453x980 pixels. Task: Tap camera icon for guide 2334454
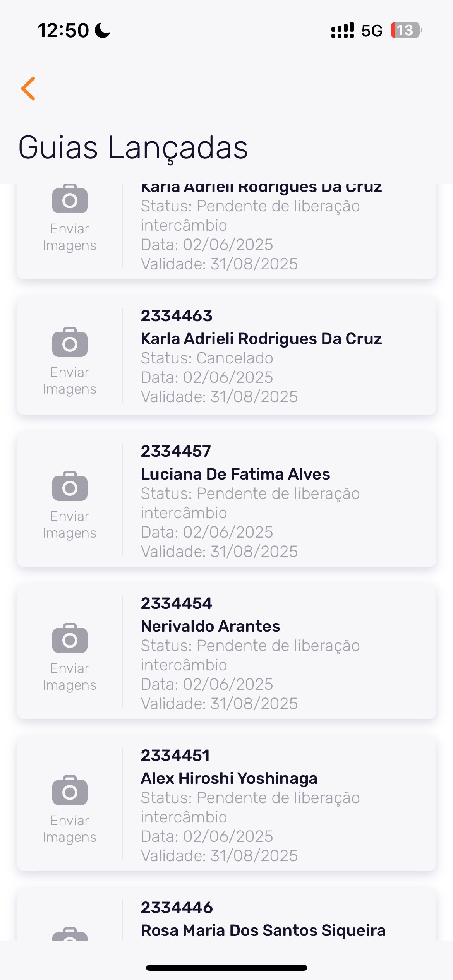[x=70, y=638]
